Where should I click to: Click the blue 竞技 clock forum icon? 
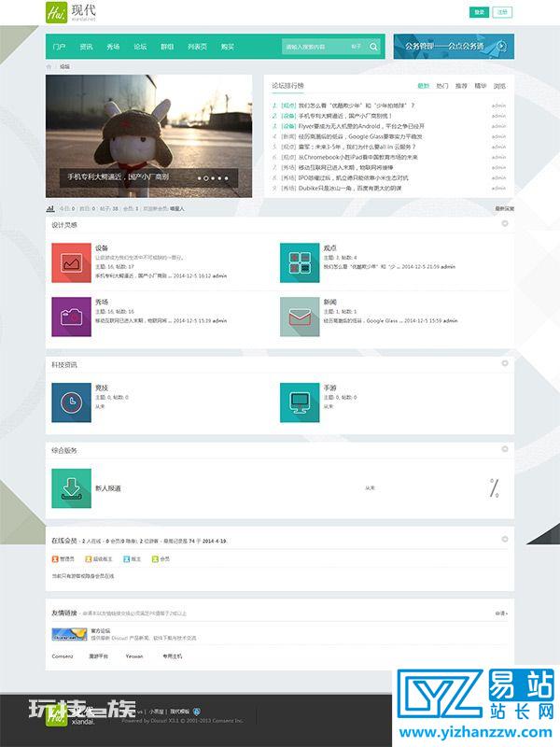pos(72,402)
